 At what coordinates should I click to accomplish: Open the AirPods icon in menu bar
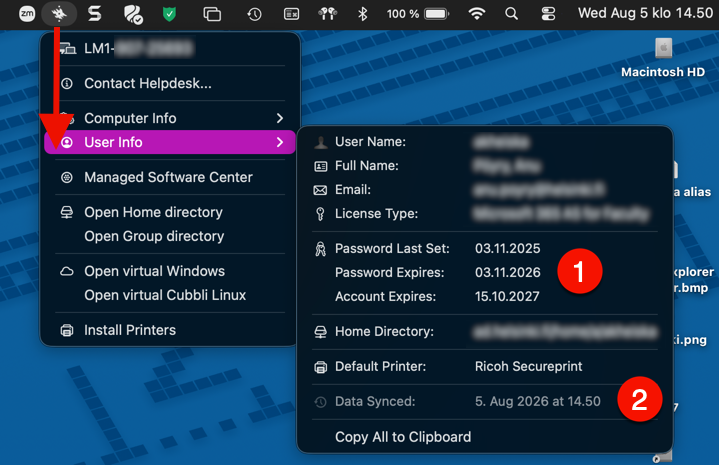(x=327, y=14)
